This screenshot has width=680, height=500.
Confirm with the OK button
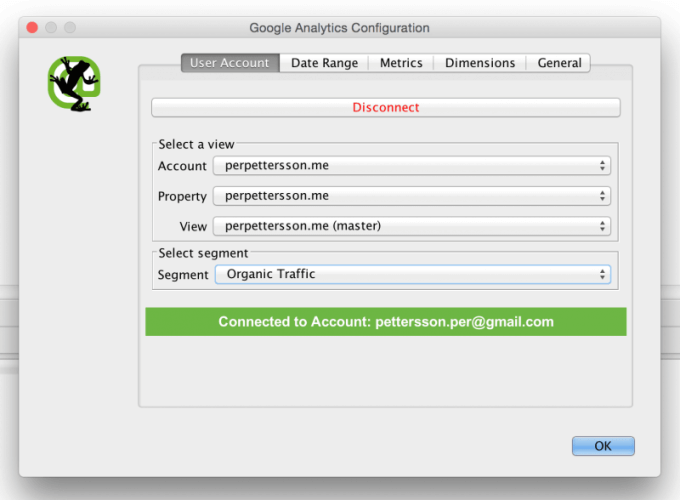click(x=603, y=446)
